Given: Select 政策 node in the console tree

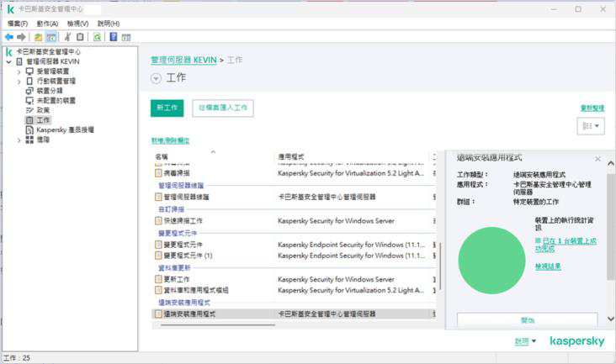Looking at the screenshot, I should (43, 110).
